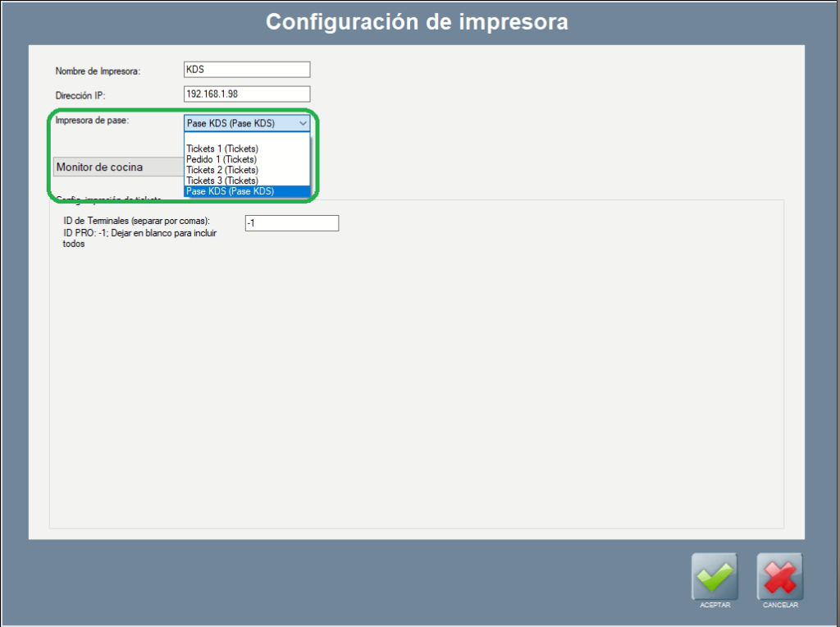Screen dimensions: 840x627
Task: Click the ID de Terminales input box
Action: click(291, 223)
